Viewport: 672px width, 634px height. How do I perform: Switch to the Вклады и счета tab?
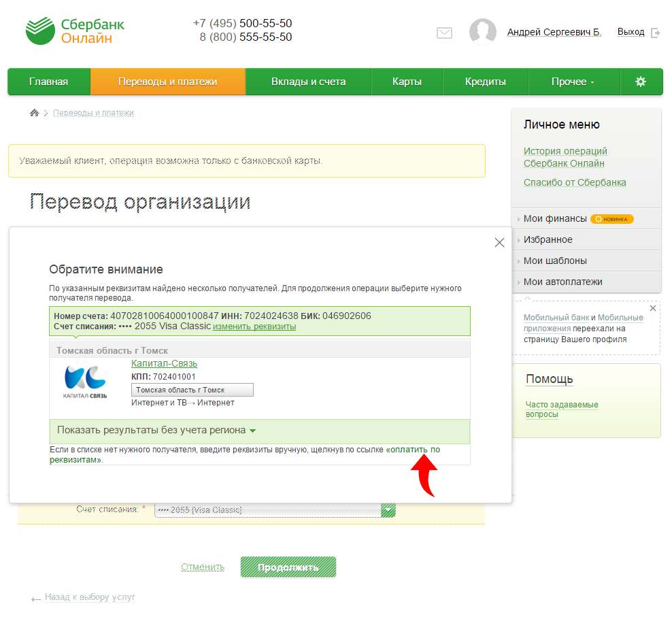click(x=308, y=82)
